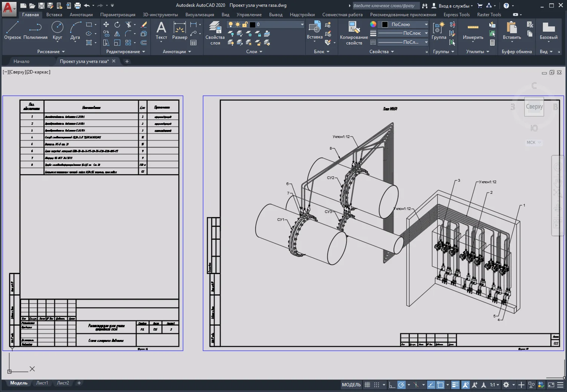567x392 pixels.
Task: Click the [2D-каркас] visual style control
Action: pyautogui.click(x=38, y=72)
